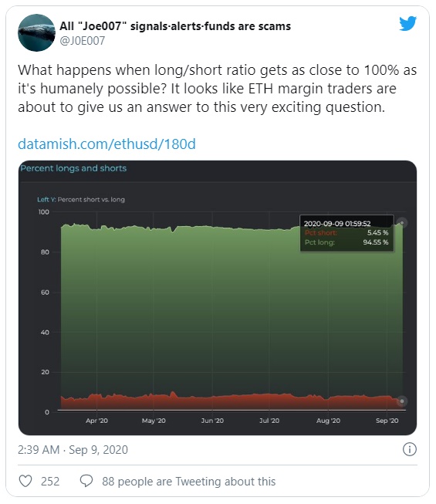Click the whale profile avatar

36,32
